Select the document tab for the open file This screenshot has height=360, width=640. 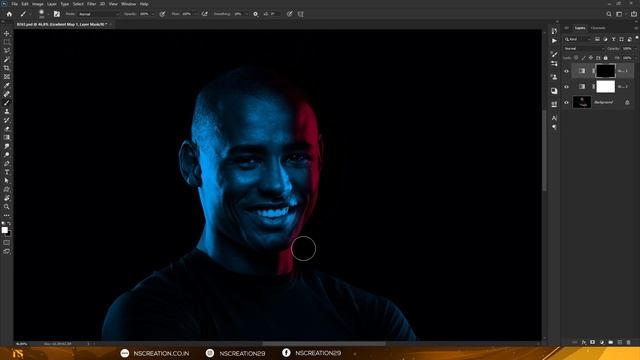click(62, 24)
